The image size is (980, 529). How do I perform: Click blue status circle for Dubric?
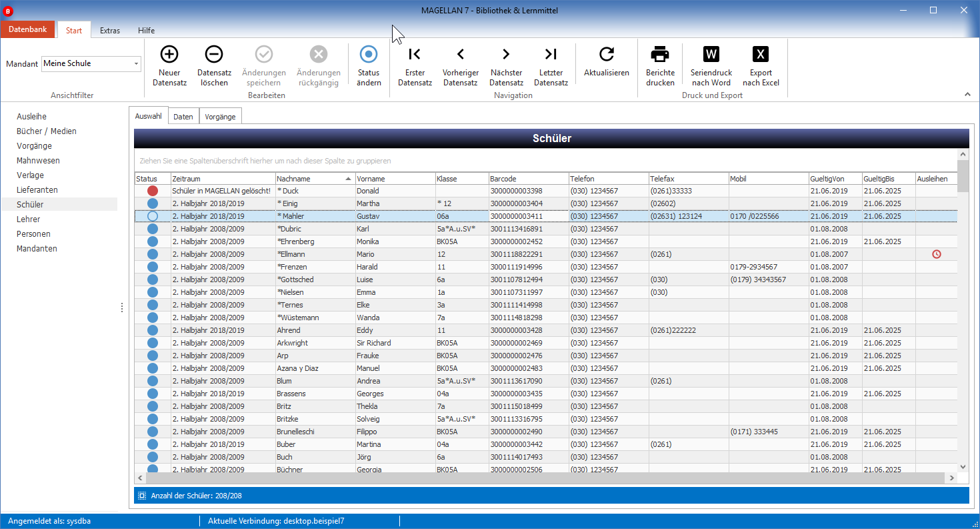153,229
